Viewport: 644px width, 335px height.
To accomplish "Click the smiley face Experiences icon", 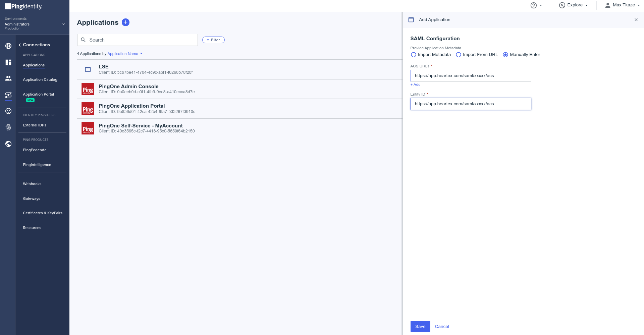I will (x=8, y=111).
